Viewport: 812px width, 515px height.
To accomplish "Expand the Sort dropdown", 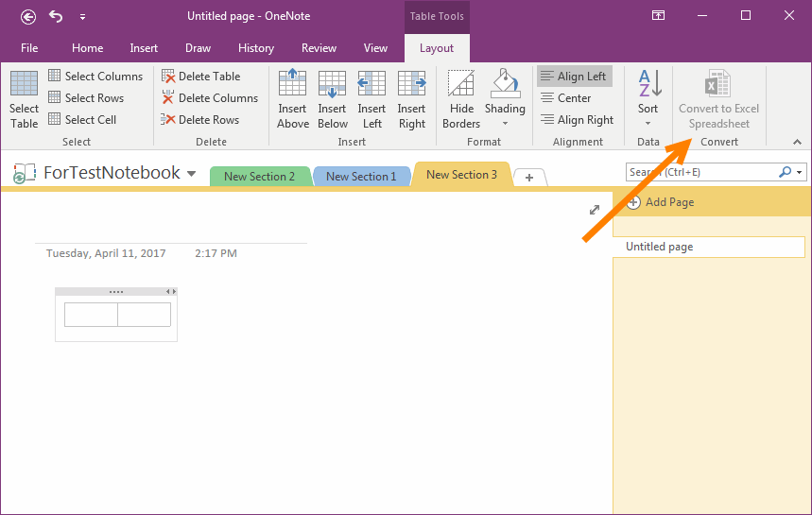I will [648, 123].
